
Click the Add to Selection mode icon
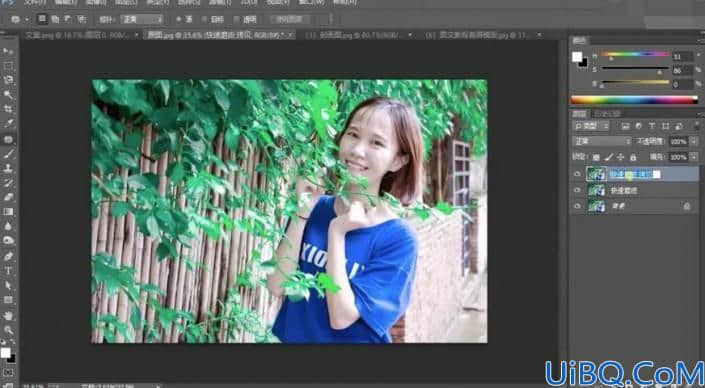(x=55, y=19)
